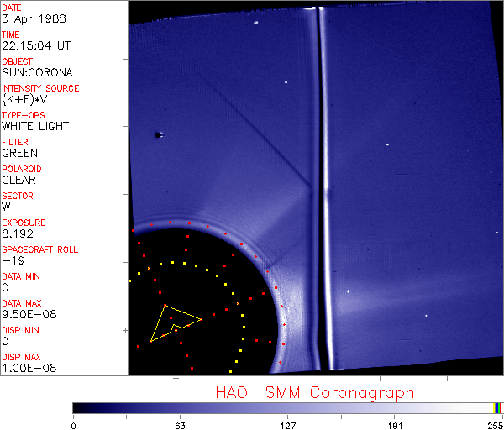Click the (K+F)*V intensity source value

click(24, 99)
